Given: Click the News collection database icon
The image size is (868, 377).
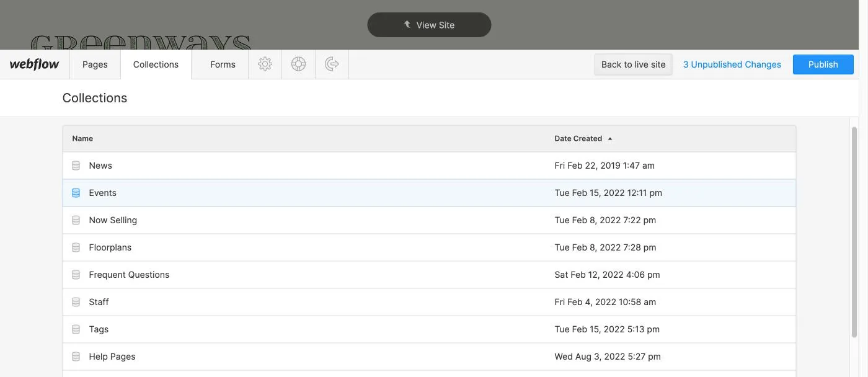Looking at the screenshot, I should pyautogui.click(x=76, y=166).
